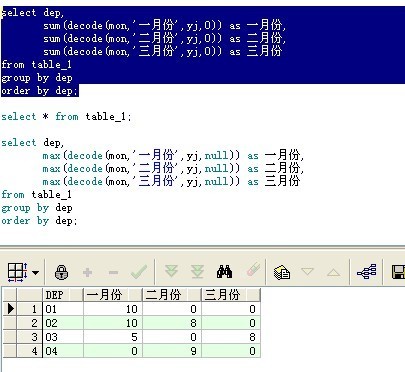Select the 三月份 column header in grid
Image resolution: width=405 pixels, height=372 pixels.
(231, 295)
